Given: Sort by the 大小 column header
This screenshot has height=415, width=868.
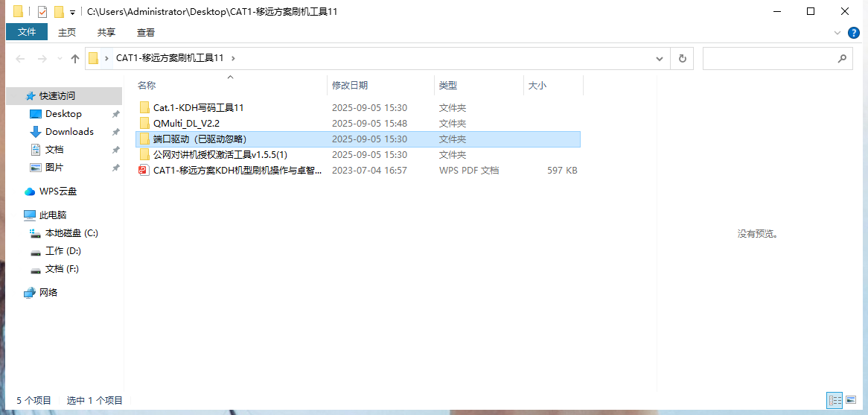Looking at the screenshot, I should 537,86.
